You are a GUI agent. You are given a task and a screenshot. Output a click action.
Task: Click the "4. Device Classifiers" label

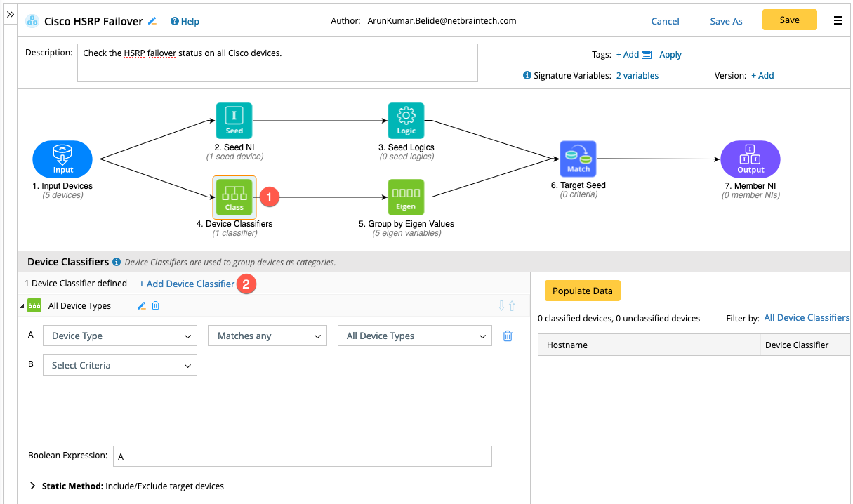234,224
